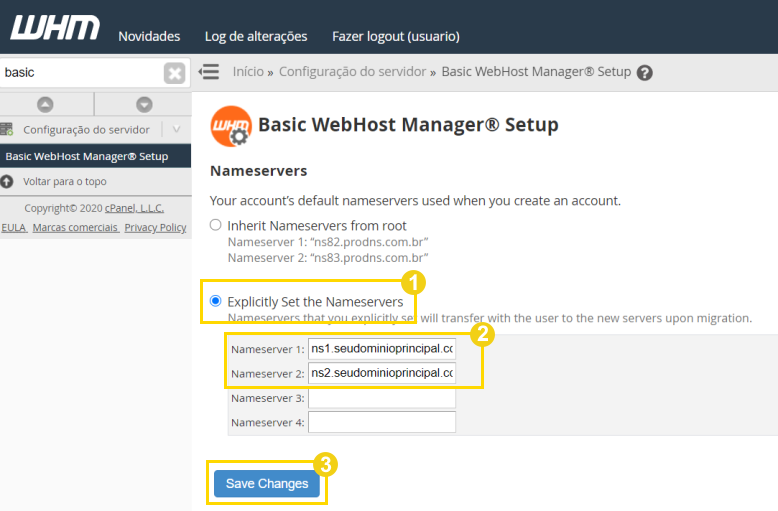
Task: Click Basic WebHost Manager Setup breadcrumb
Action: point(536,71)
